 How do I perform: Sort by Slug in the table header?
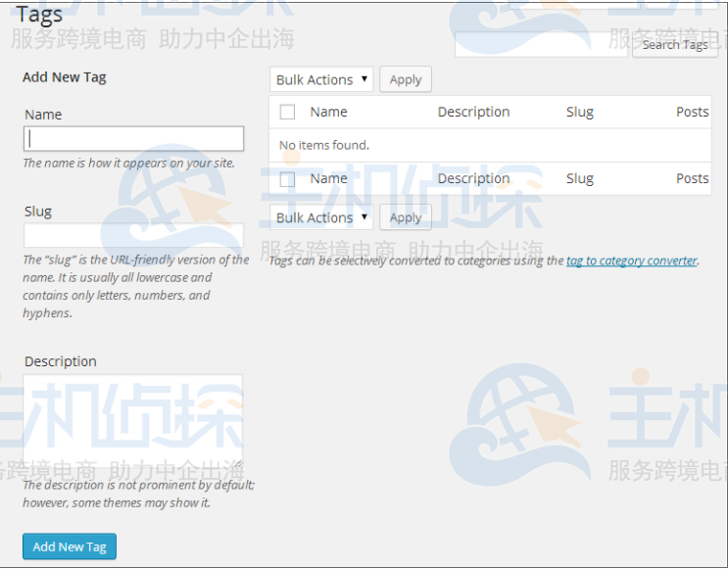[580, 112]
